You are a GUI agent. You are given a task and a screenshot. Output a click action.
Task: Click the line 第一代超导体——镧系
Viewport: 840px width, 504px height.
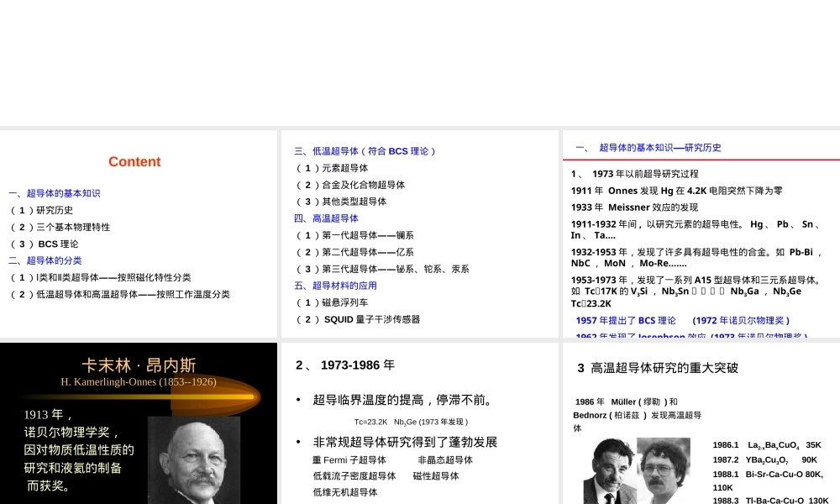[x=354, y=236]
